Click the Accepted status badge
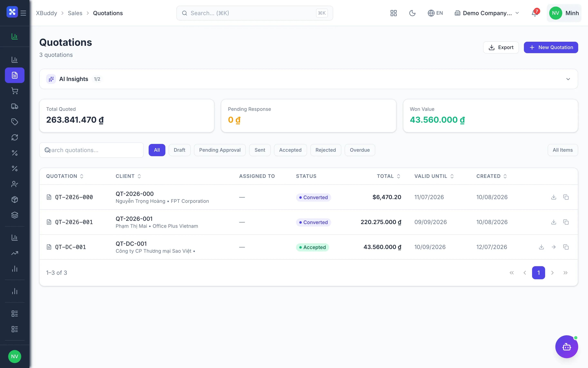The height and width of the screenshot is (368, 588). tap(312, 247)
